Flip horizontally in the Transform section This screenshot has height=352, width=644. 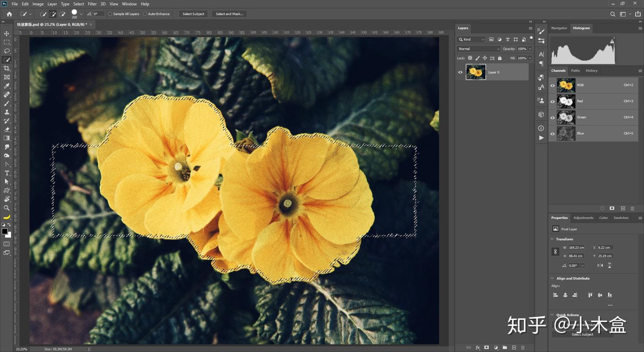(x=600, y=266)
